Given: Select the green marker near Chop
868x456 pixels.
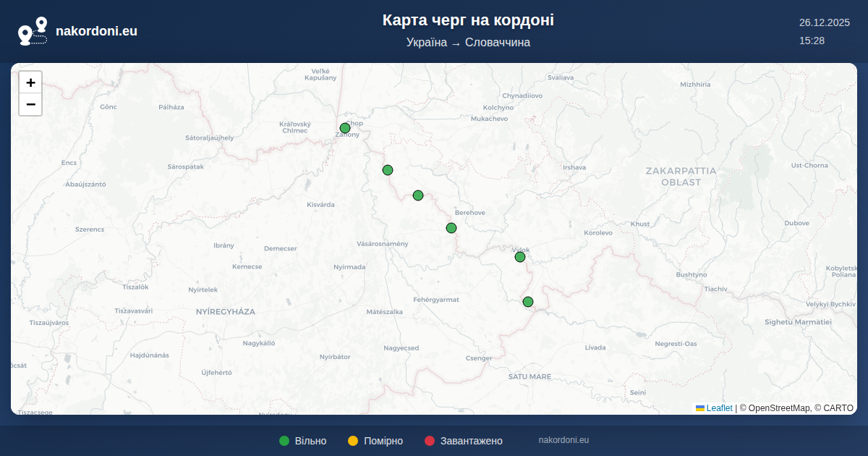Looking at the screenshot, I should (x=345, y=128).
